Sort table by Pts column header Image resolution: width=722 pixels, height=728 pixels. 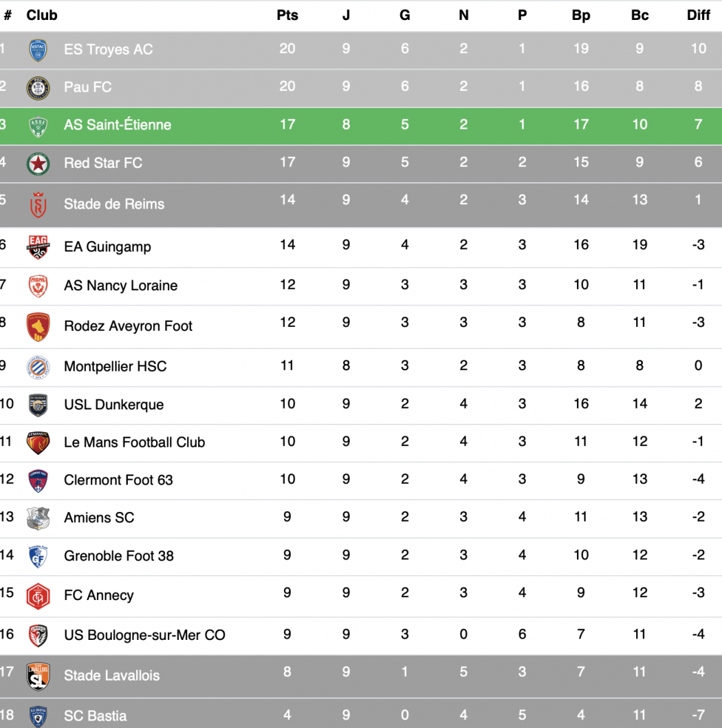coord(287,15)
